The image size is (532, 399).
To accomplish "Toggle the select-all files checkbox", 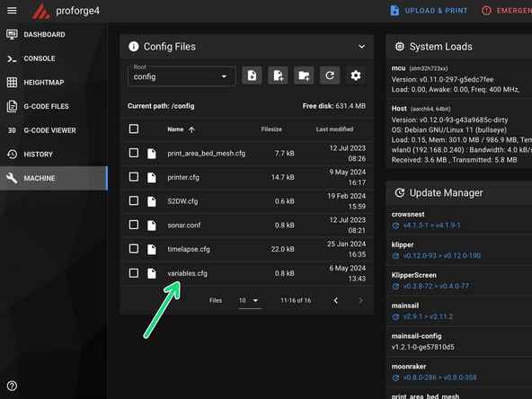I will (x=134, y=129).
